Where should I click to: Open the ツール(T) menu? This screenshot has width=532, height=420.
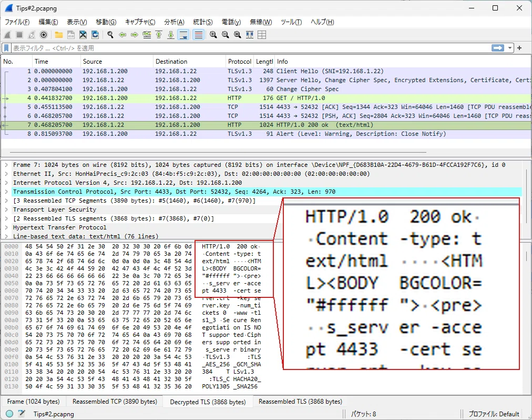(x=291, y=22)
